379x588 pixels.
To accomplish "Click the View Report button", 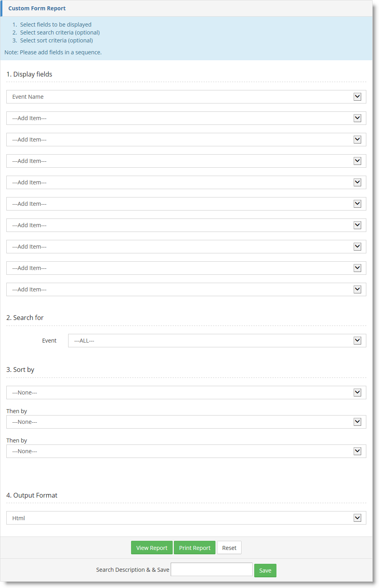I will [152, 548].
